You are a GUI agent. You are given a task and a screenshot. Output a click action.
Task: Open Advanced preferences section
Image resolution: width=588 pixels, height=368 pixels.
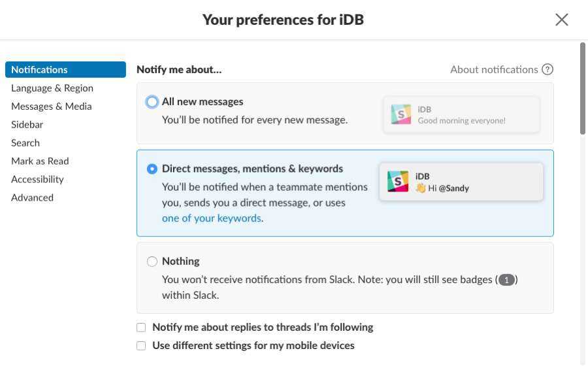pos(32,198)
